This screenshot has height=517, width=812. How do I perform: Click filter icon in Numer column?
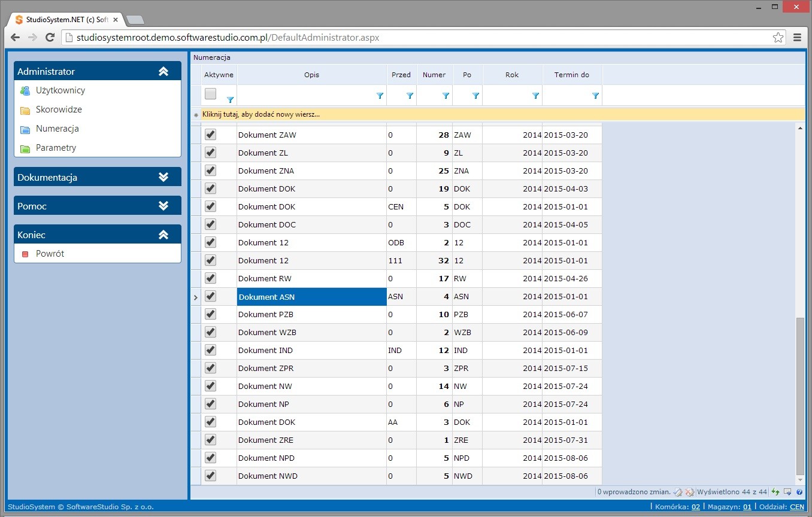446,96
